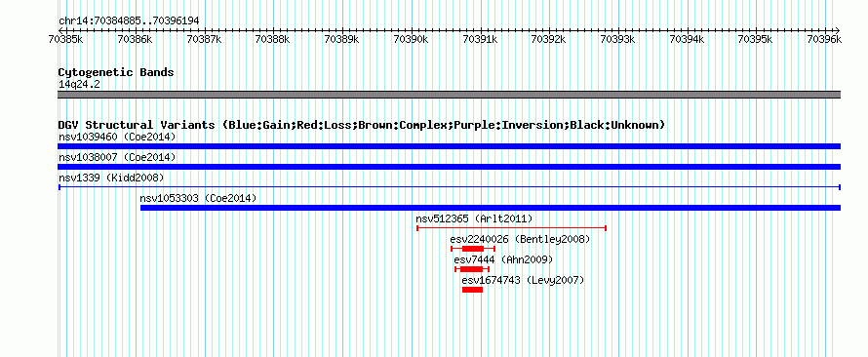The width and height of the screenshot is (868, 357).
Task: Click the nsv1339 (Kidd2008) label
Action: point(111,178)
